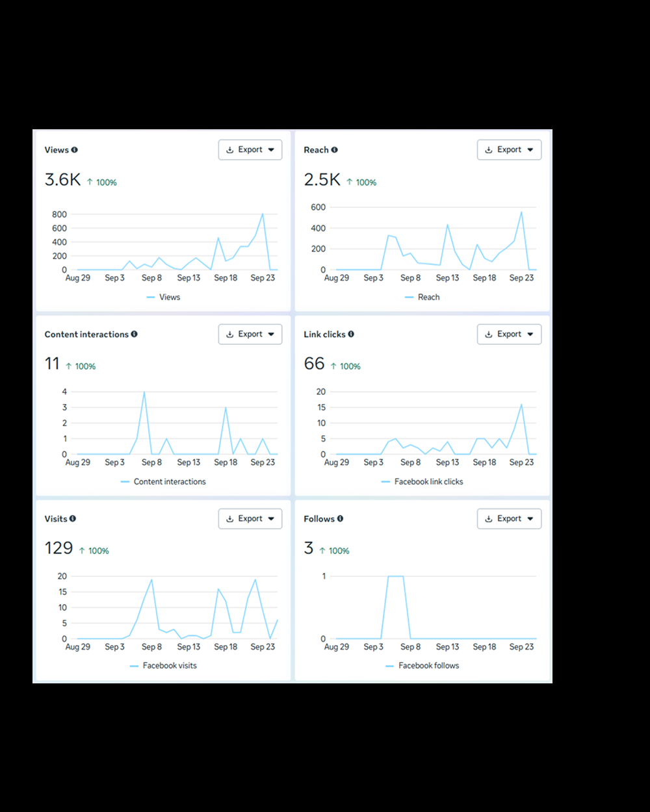Click the Visits info icon
The image size is (650, 812).
[x=73, y=518]
